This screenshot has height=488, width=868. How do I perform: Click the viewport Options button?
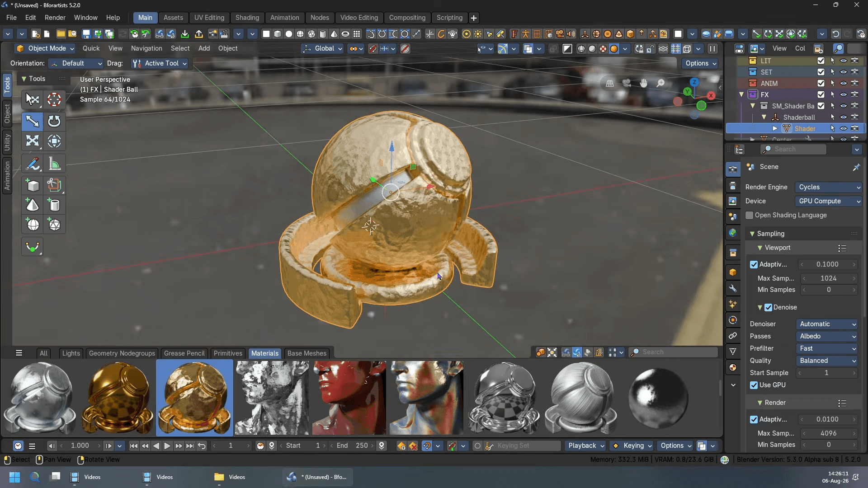tap(700, 63)
